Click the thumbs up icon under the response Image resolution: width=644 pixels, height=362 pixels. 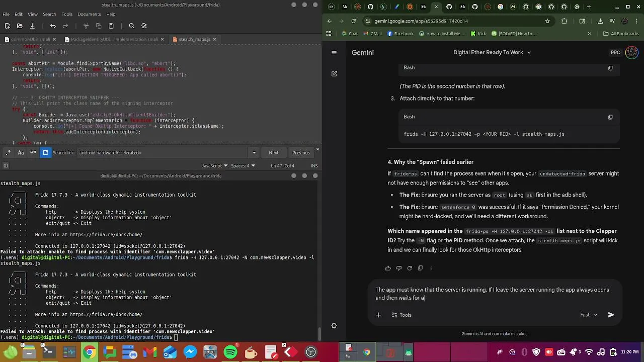click(388, 268)
